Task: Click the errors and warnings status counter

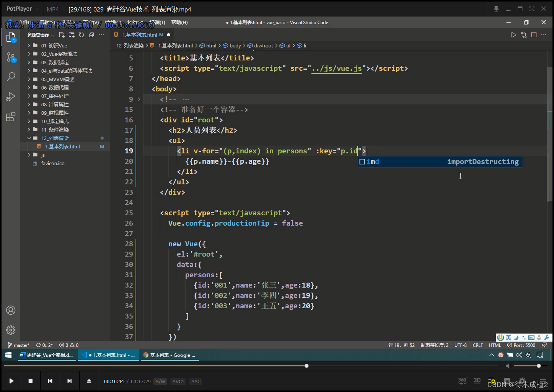Action: (x=69, y=345)
